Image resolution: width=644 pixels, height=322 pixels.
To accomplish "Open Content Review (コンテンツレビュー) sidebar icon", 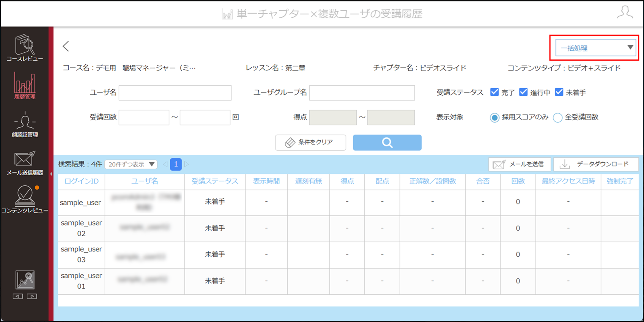I will [x=25, y=199].
